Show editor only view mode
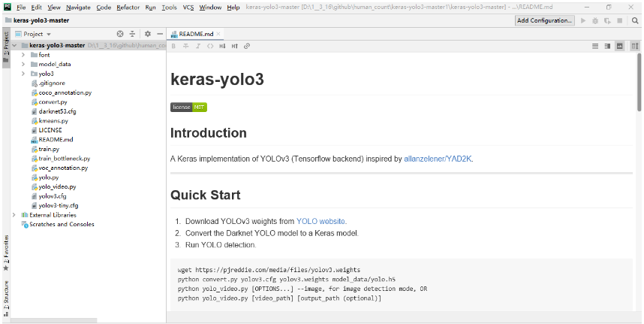The width and height of the screenshot is (644, 324). tap(595, 46)
